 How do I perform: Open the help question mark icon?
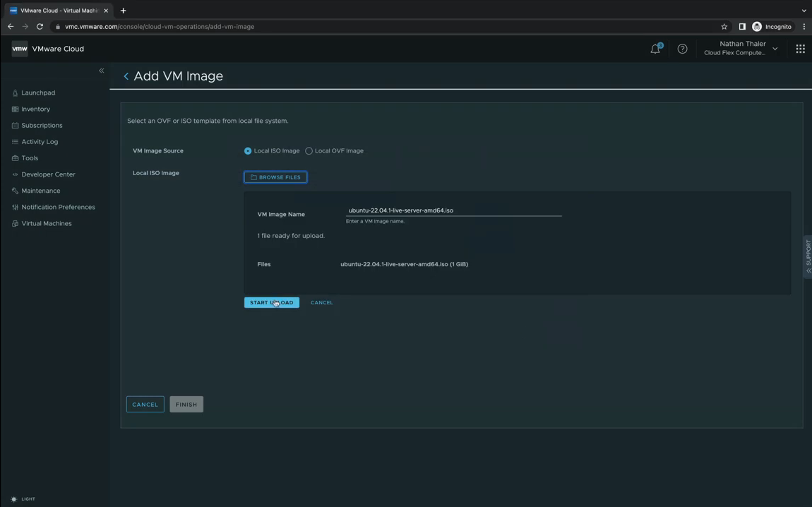coord(683,49)
